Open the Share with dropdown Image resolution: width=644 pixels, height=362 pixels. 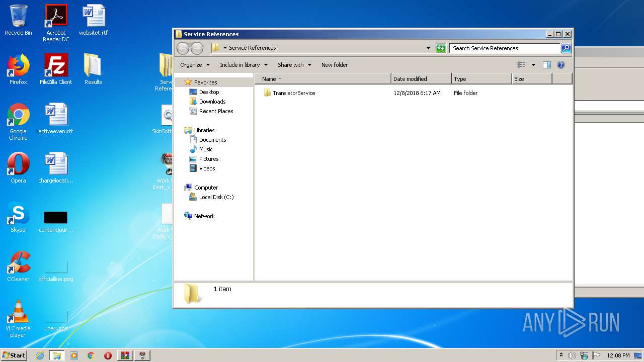tap(294, 65)
